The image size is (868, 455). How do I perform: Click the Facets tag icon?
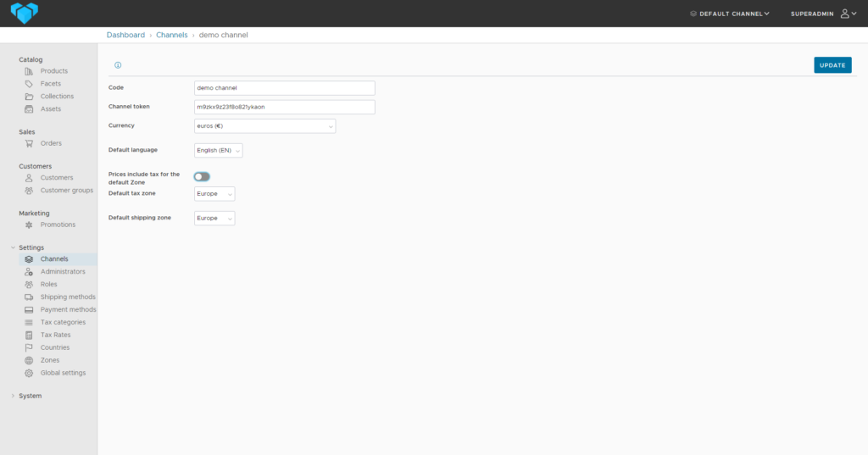click(29, 84)
